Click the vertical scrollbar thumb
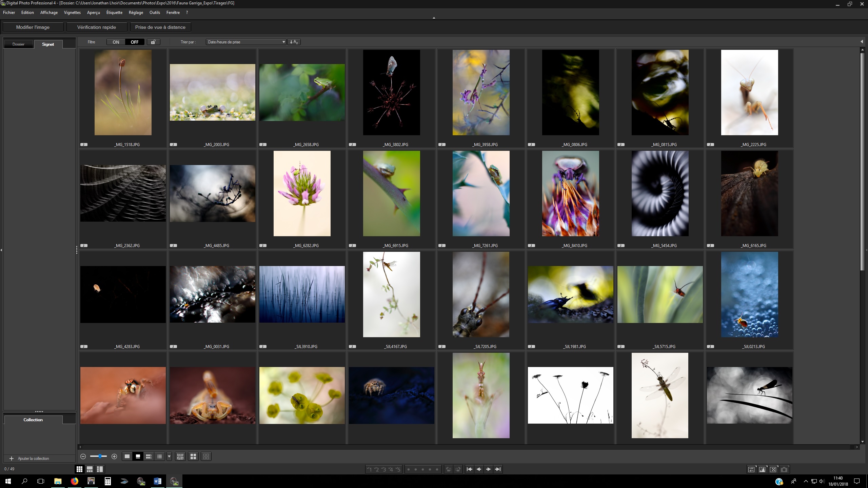This screenshot has width=868, height=488. 862,161
